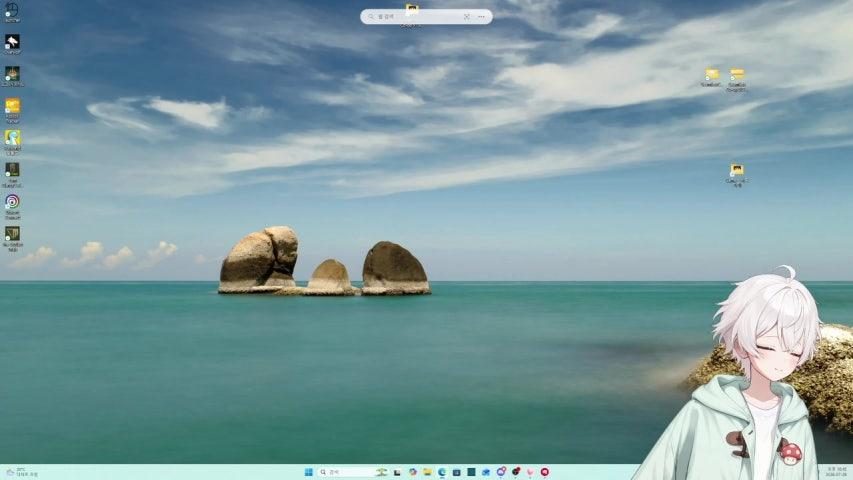The image size is (853, 480).
Task: Open the Windows Start menu
Action: 308,472
